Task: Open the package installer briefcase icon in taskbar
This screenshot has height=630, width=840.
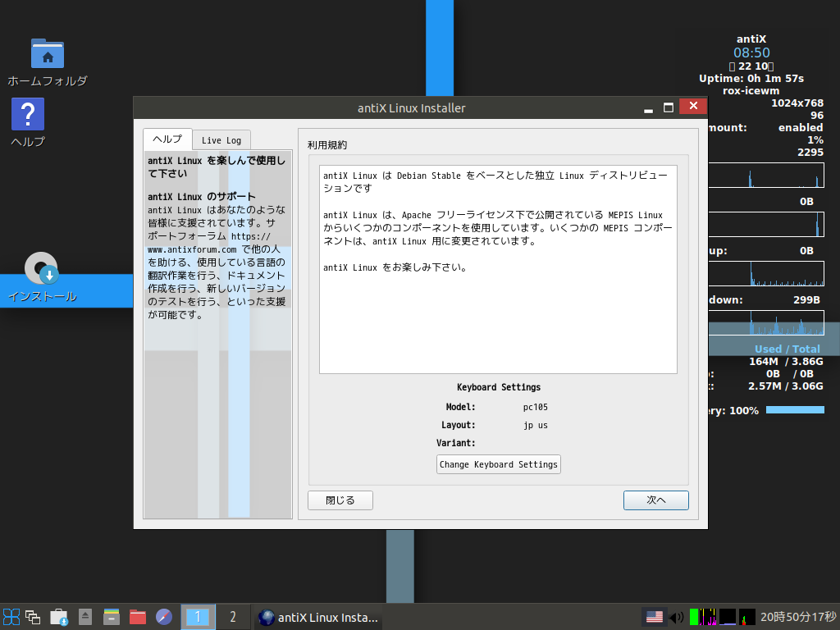Action: 59,617
